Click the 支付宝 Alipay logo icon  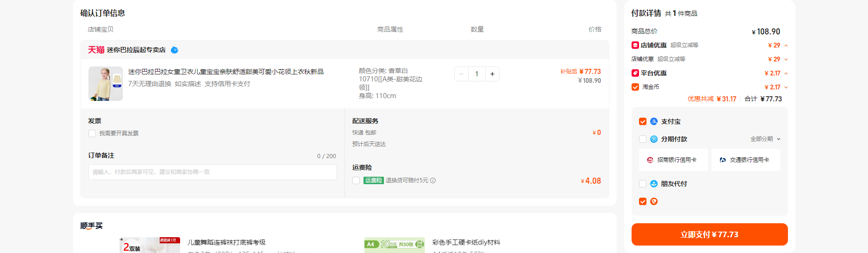click(x=654, y=121)
